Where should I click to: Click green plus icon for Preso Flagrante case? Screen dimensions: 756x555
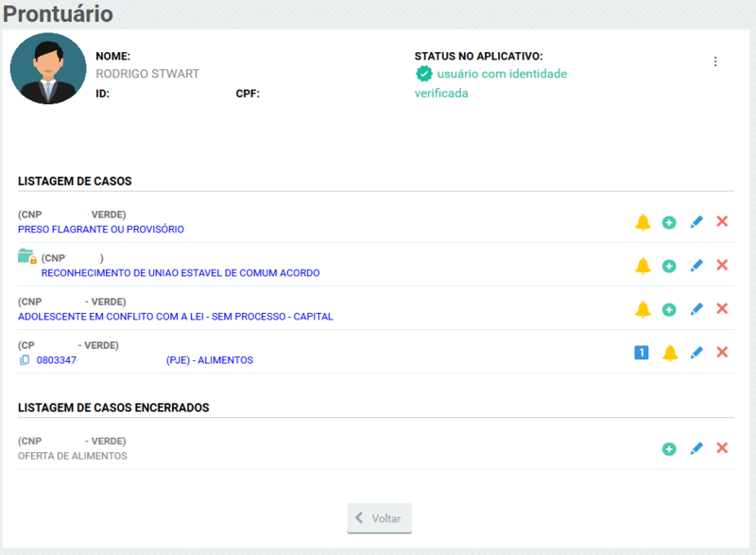tap(669, 222)
